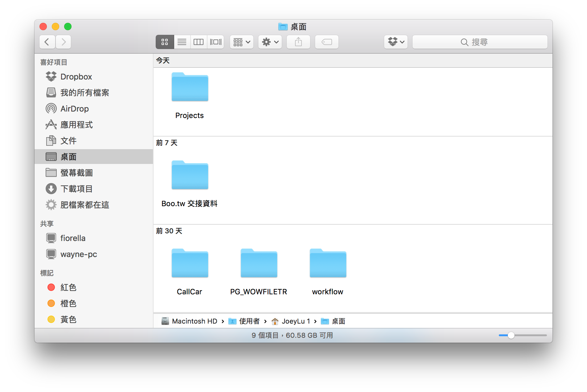Connect to wayne-pc shared computer

click(x=94, y=254)
